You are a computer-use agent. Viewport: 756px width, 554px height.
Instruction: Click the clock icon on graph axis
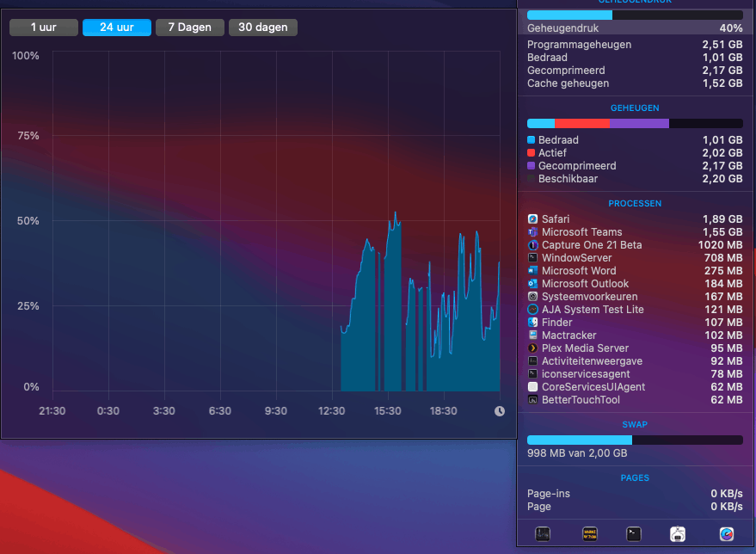click(x=500, y=411)
